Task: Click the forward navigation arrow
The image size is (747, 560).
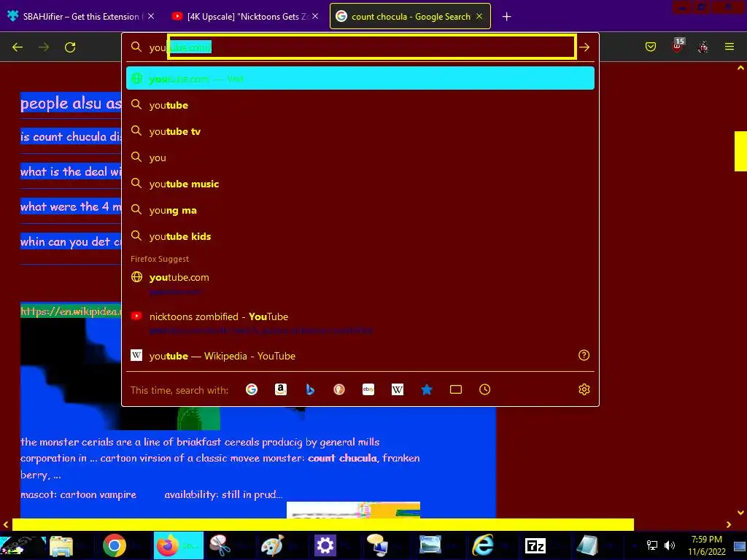Action: [44, 47]
